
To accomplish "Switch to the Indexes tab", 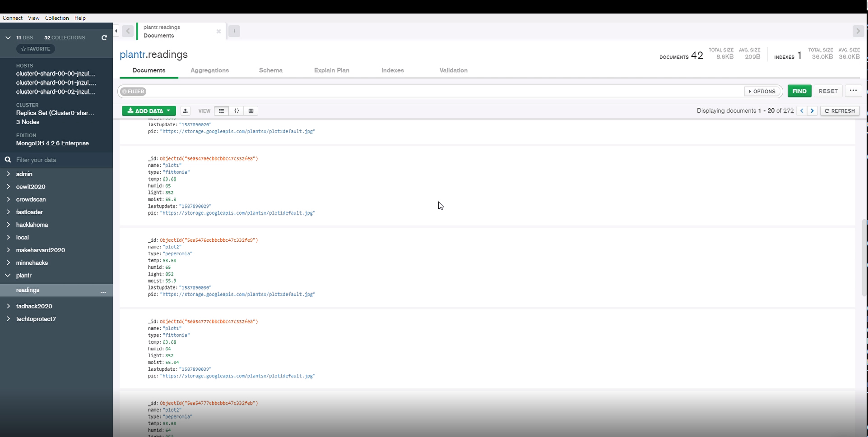I will (x=393, y=70).
